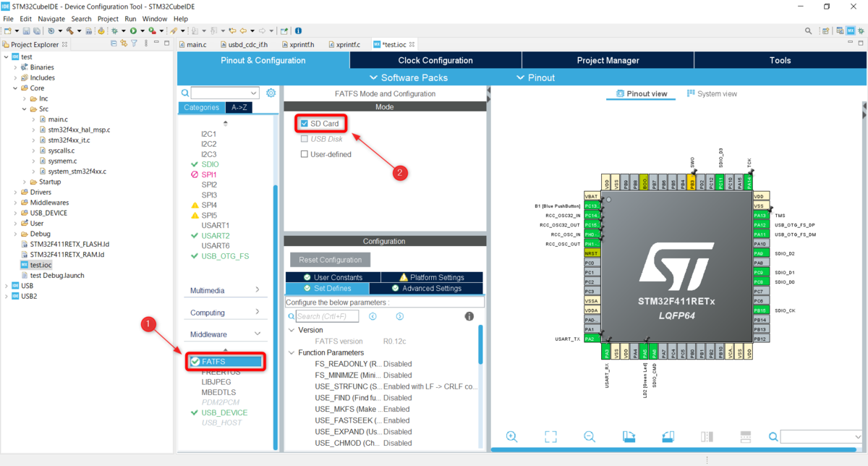Click the vertical split view icon
This screenshot has width=868, height=466.
[707, 436]
